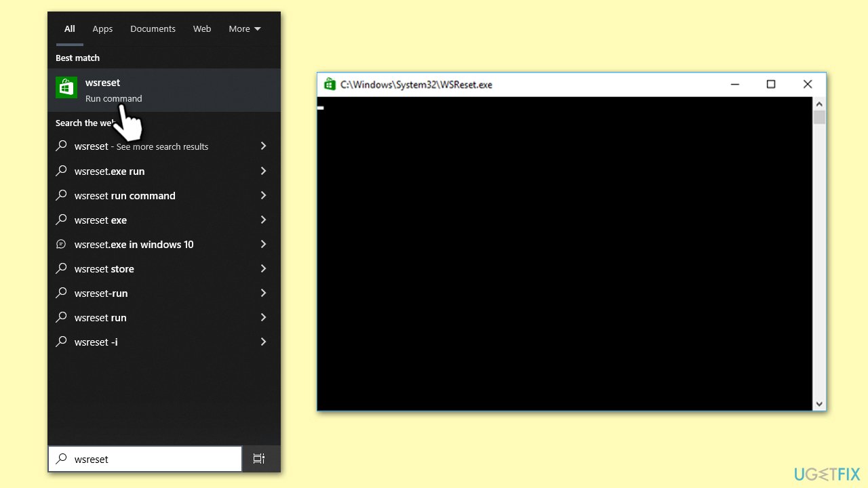Select the 'wsreset.exe run' suggestion

tap(164, 171)
